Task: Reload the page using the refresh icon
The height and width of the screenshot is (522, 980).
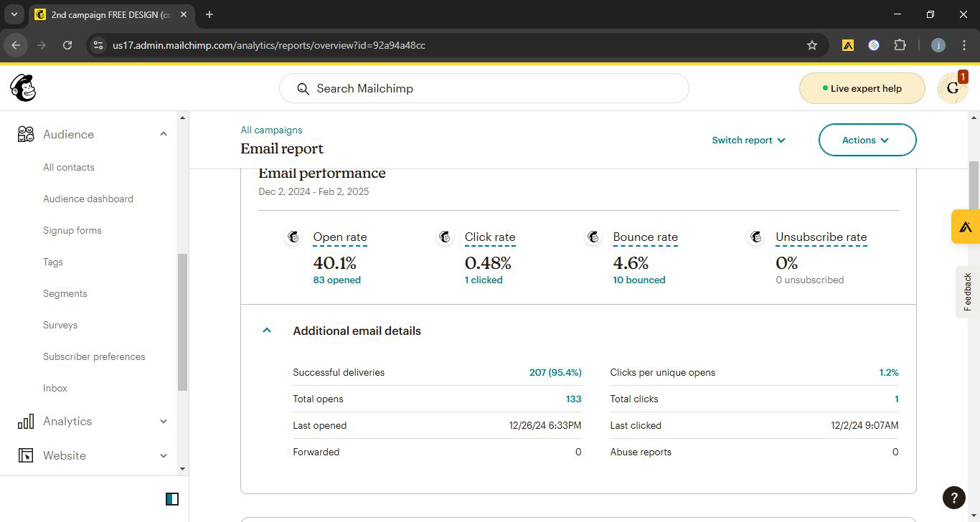Action: [67, 45]
